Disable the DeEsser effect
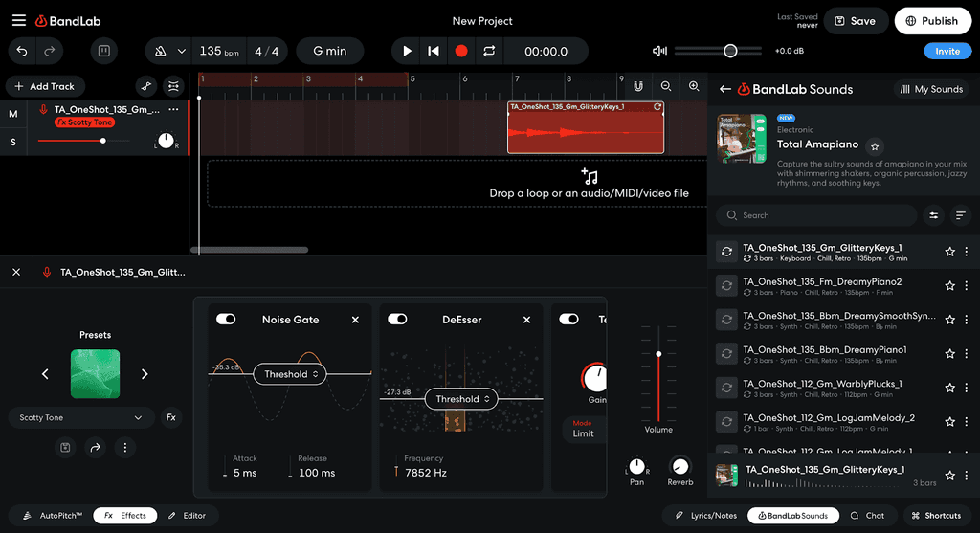 397,320
